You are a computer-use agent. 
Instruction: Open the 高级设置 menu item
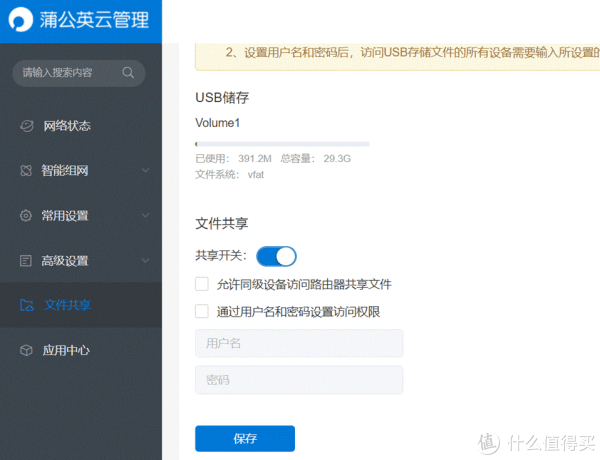click(81, 261)
